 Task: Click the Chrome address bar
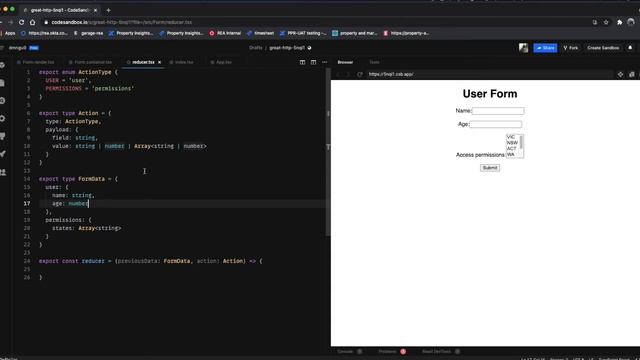(x=314, y=22)
